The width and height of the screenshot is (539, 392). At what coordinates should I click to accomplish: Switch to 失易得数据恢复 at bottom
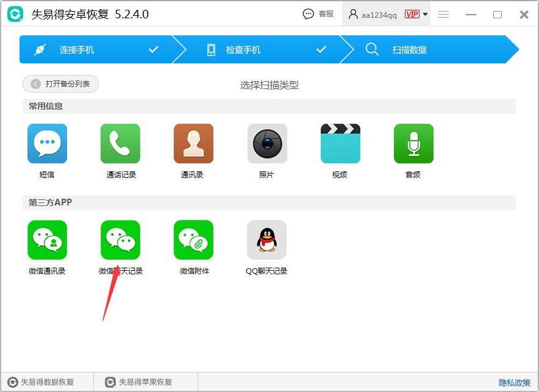(41, 382)
